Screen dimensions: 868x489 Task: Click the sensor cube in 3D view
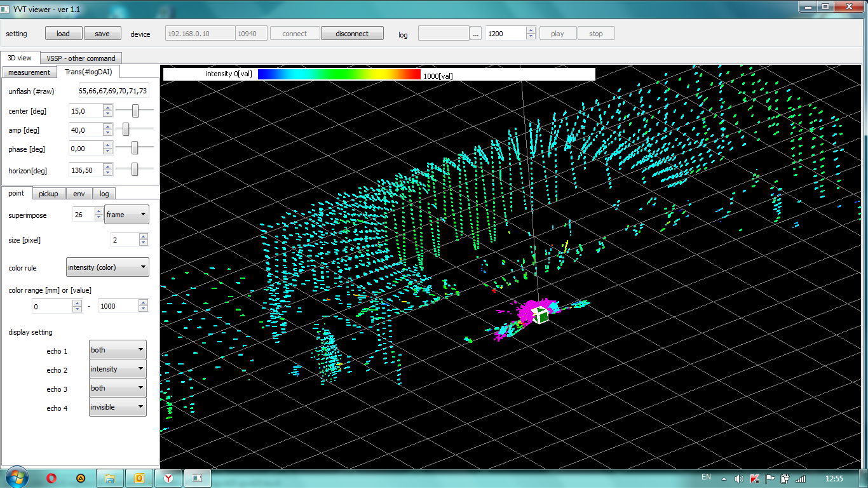540,314
